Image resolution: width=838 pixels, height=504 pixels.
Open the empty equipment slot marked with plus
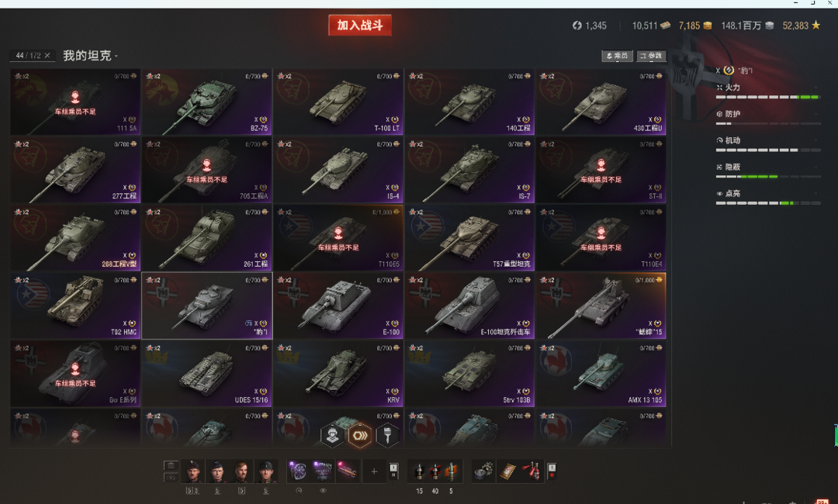374,471
